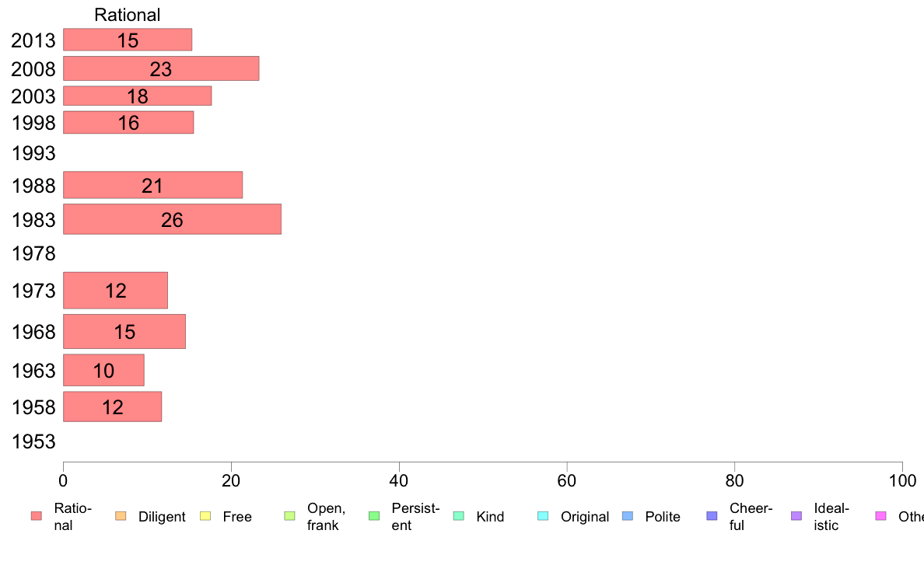The width and height of the screenshot is (924, 572).
Task: Click the 1983 bar showing 26
Action: point(172,219)
